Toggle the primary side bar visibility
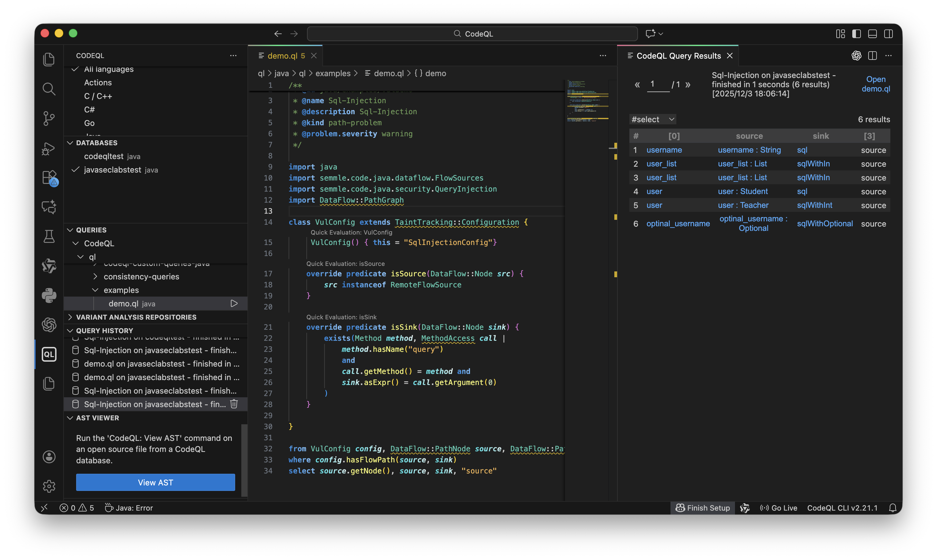Image resolution: width=937 pixels, height=560 pixels. point(856,34)
